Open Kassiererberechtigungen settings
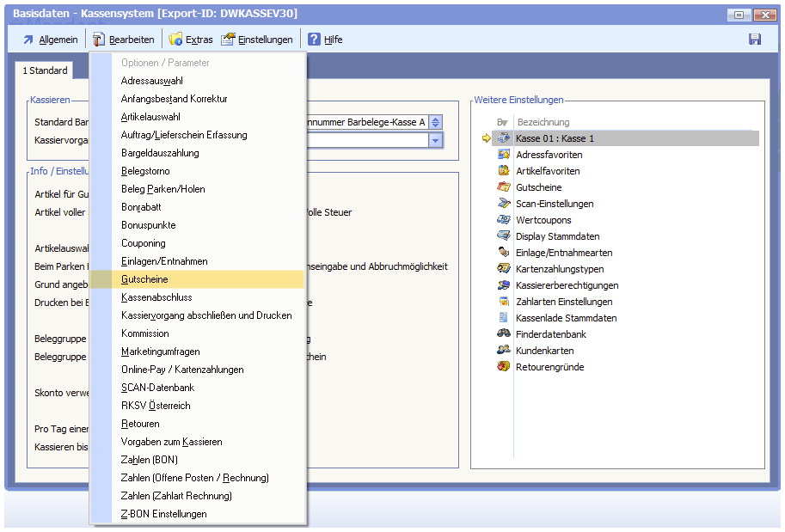785x532 pixels. [567, 285]
